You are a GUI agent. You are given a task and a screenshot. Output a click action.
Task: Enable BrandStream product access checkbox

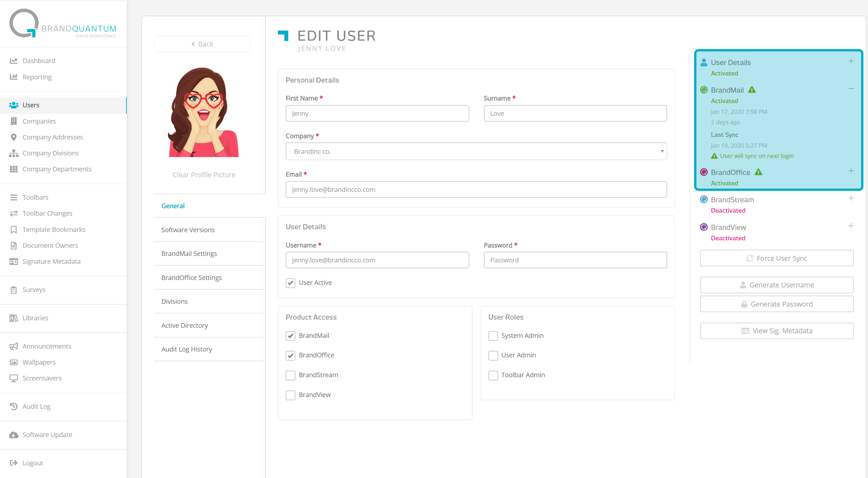291,375
